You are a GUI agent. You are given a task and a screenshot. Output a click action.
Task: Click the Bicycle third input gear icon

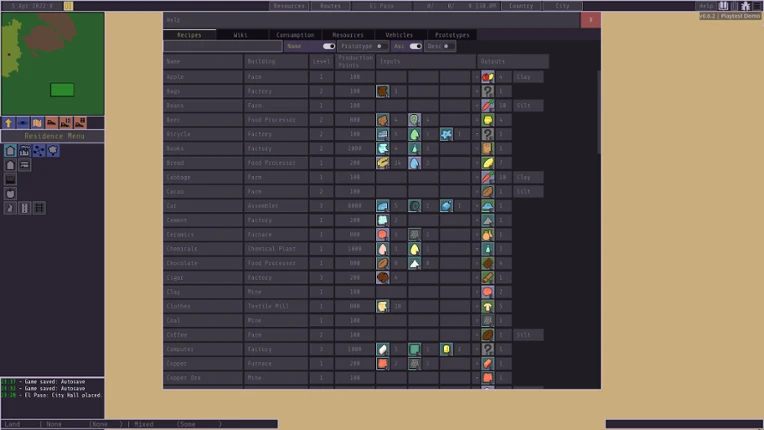tap(446, 134)
